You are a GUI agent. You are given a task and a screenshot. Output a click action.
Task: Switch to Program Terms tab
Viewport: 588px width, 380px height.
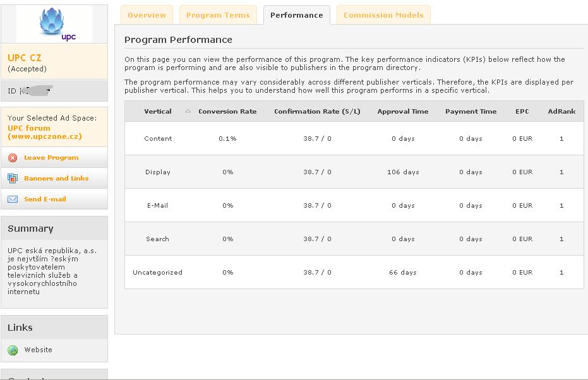pyautogui.click(x=218, y=15)
